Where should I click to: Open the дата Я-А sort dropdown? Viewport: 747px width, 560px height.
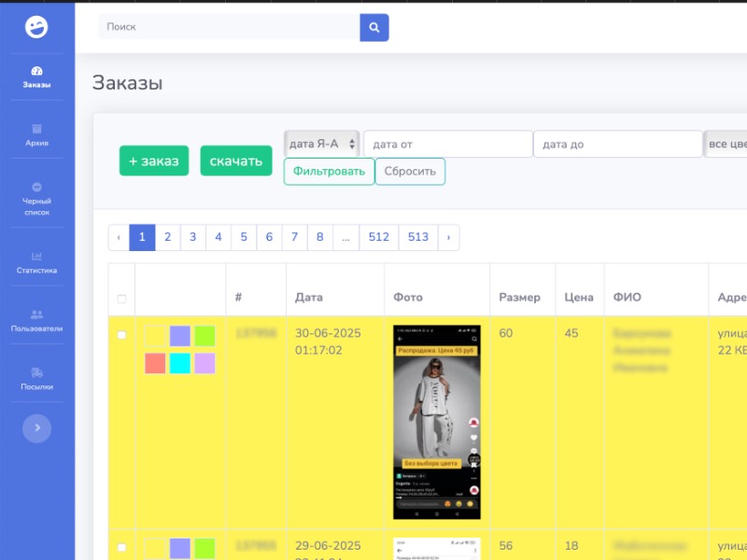(322, 144)
